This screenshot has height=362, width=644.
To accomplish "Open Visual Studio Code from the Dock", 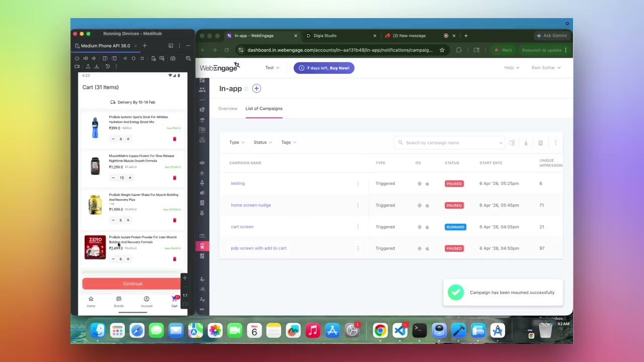I will point(400,330).
